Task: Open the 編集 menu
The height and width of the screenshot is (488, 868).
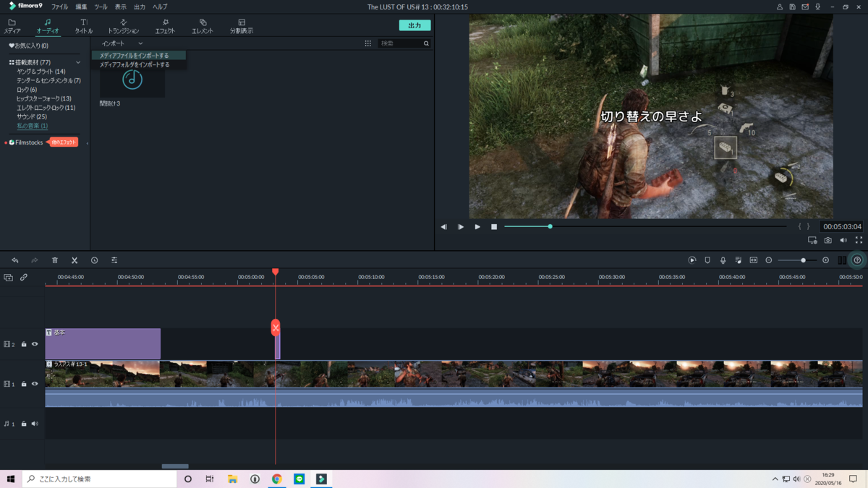Action: pos(81,7)
